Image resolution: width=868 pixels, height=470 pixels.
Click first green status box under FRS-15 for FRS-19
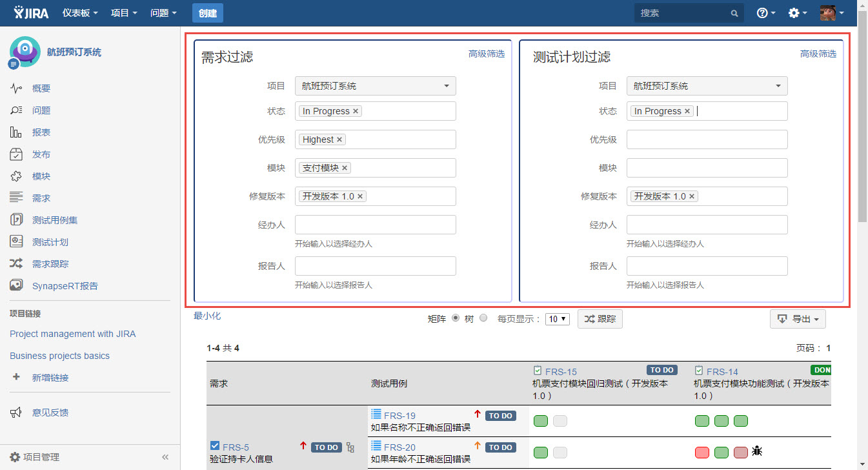[x=541, y=421]
